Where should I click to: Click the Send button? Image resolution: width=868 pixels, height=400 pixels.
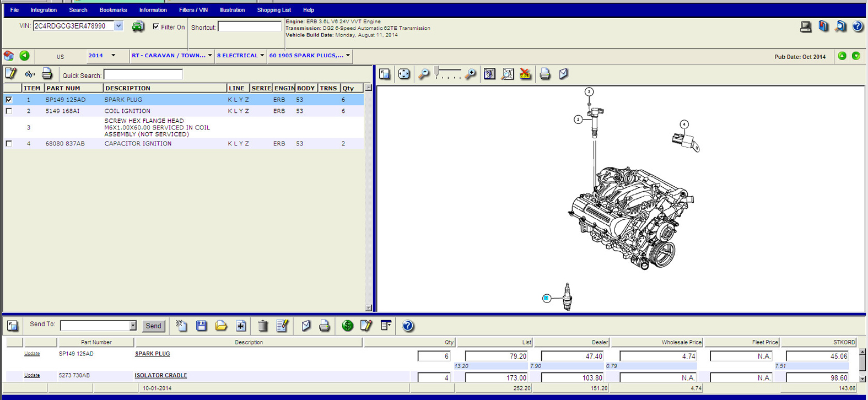point(153,326)
